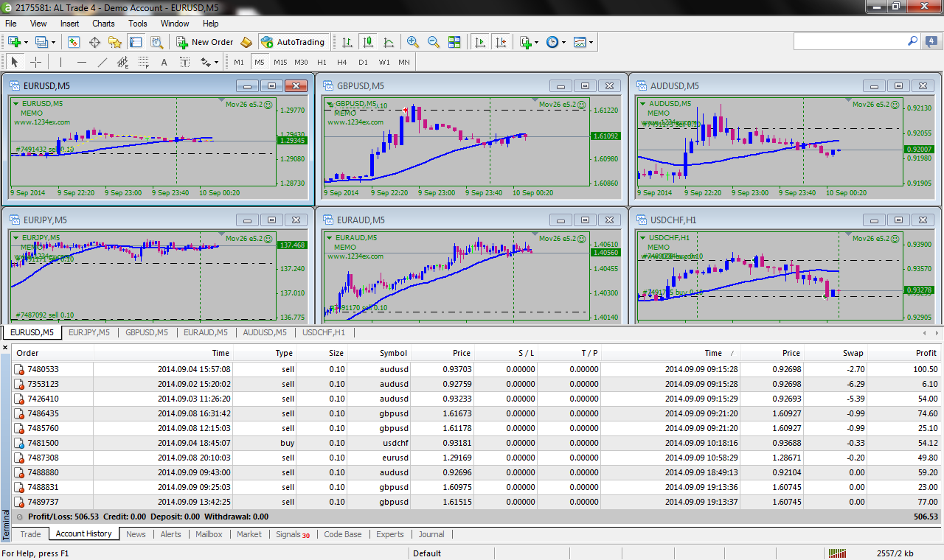944x560 pixels.
Task: Select the Vertical Line drawing tool
Action: pos(60,62)
